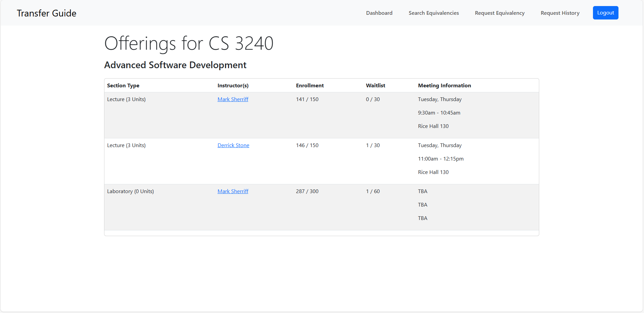Click the Offerings for CS 3240 heading
Viewport: 644px width, 313px height.
(189, 43)
